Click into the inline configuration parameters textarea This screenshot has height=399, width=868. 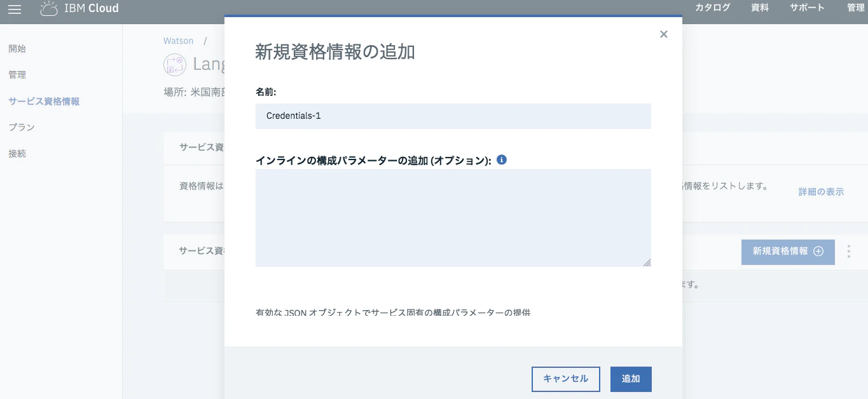pyautogui.click(x=453, y=218)
